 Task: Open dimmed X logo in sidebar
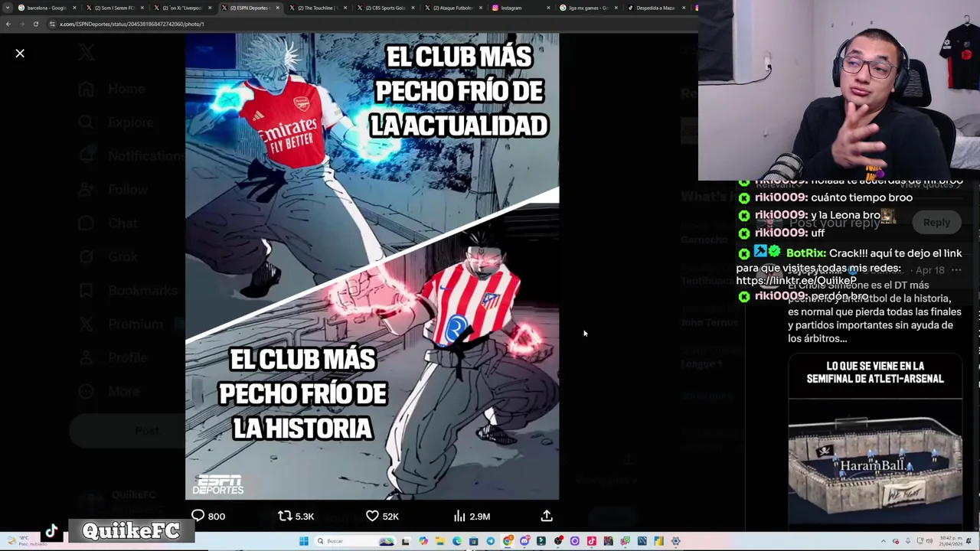tap(87, 52)
